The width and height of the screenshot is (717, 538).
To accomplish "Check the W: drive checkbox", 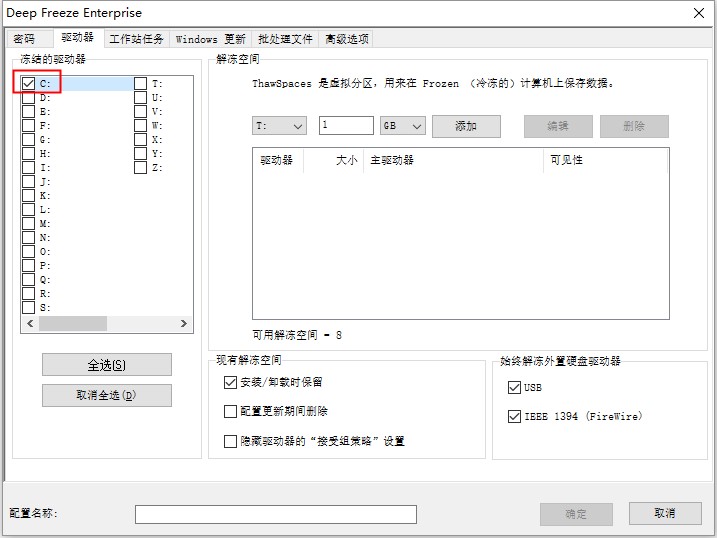I will click(140, 126).
